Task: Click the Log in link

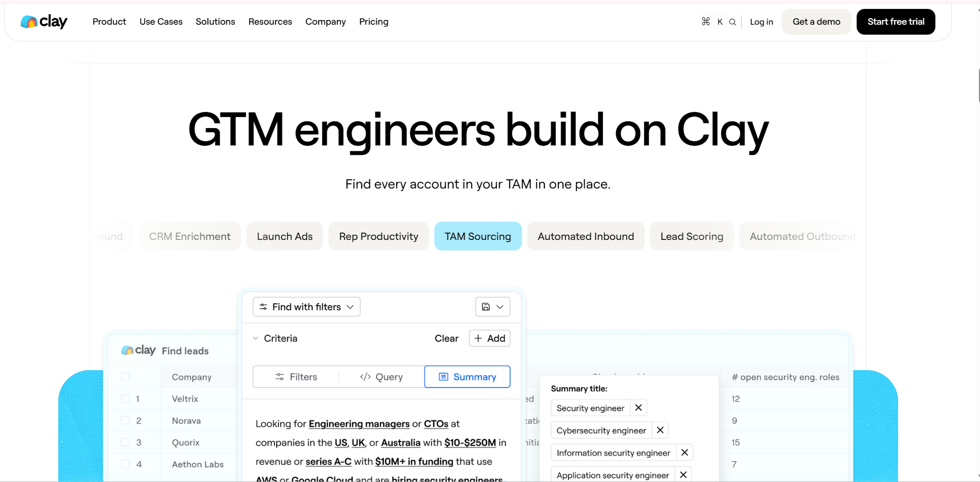Action: coord(761,22)
